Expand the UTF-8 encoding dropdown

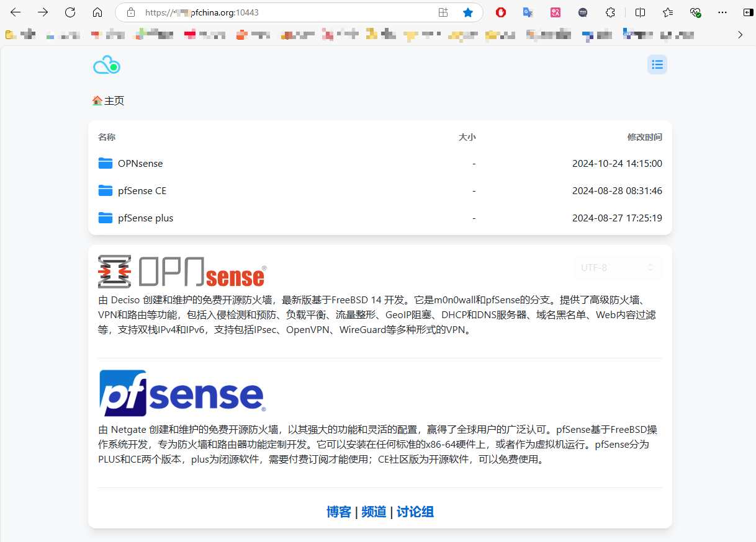[617, 268]
